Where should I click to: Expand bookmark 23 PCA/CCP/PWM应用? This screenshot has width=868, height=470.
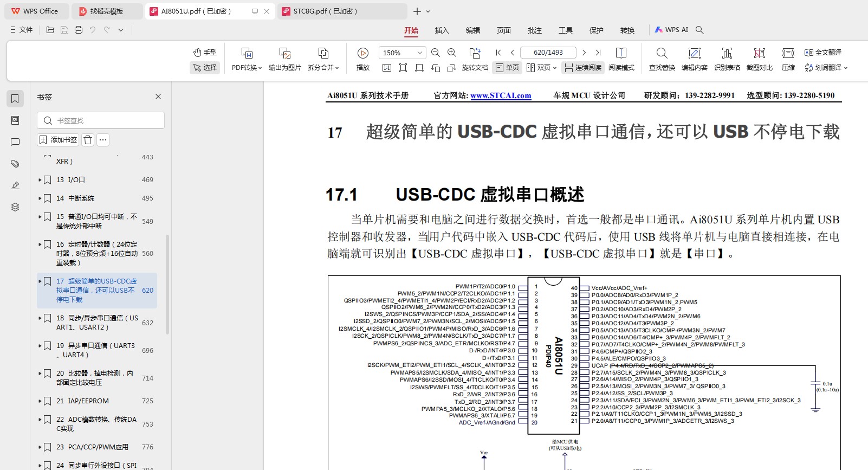click(x=40, y=447)
